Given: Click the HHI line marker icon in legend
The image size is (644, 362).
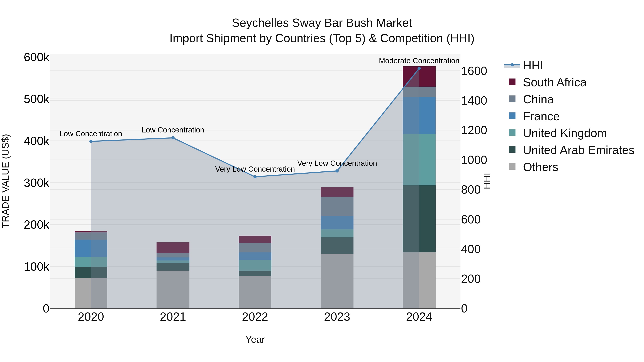Looking at the screenshot, I should point(512,65).
